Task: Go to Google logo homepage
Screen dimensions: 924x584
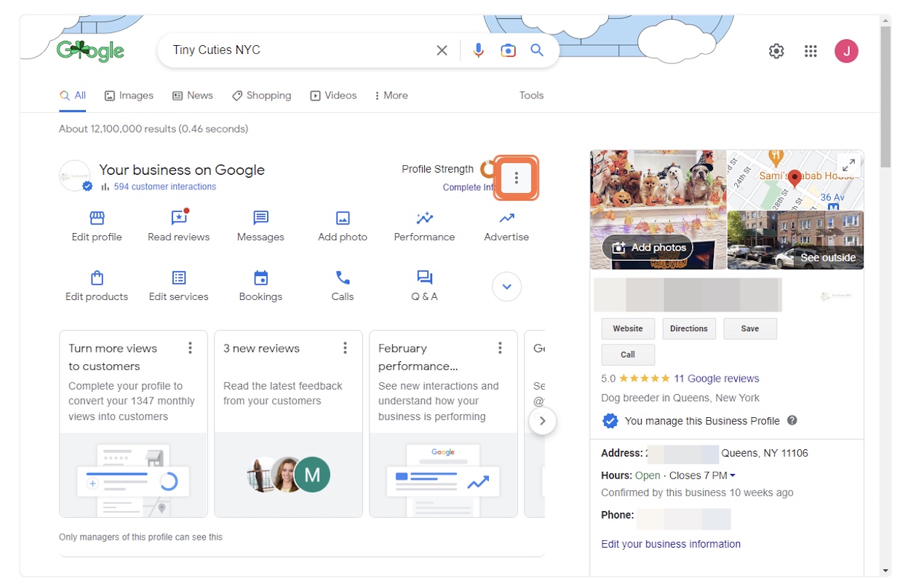Action: [x=90, y=50]
